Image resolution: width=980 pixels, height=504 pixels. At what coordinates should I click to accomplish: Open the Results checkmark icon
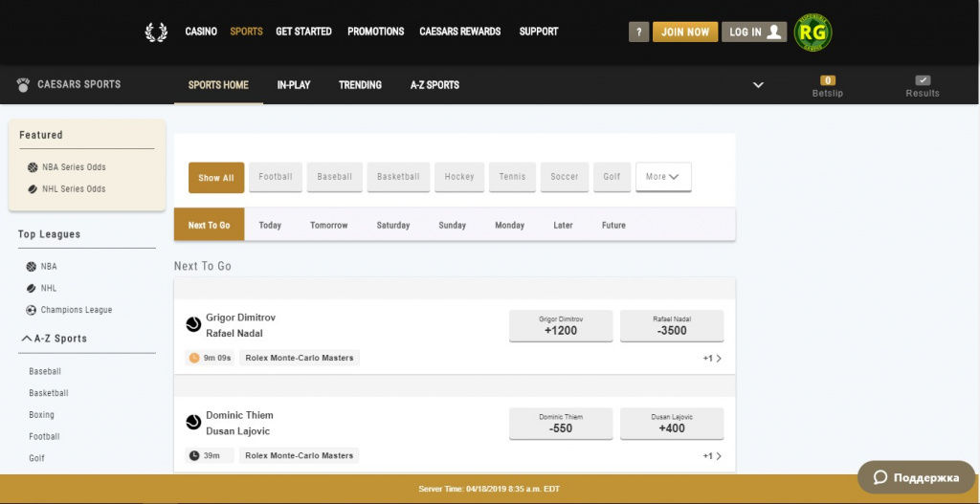tap(923, 80)
